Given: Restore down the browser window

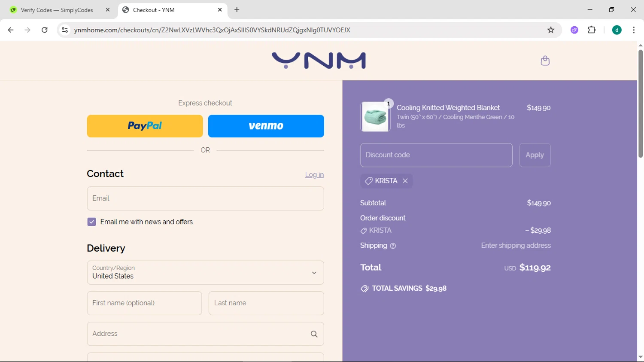Looking at the screenshot, I should click(x=612, y=9).
